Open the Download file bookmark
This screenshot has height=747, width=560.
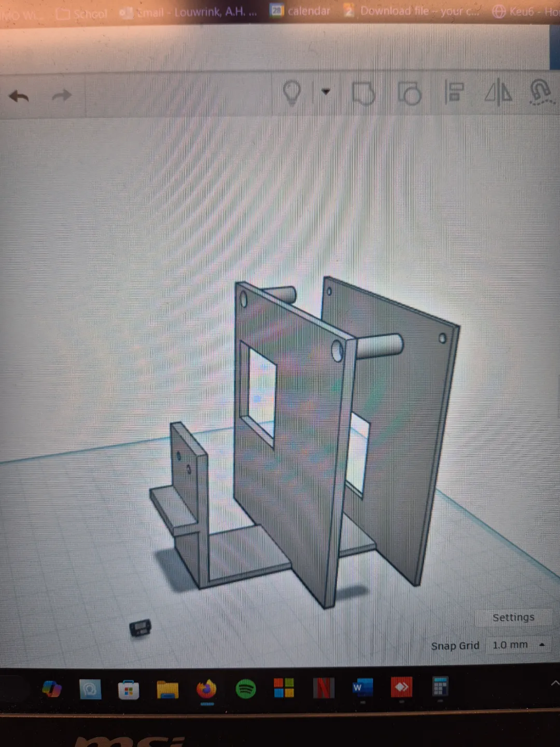(x=413, y=10)
